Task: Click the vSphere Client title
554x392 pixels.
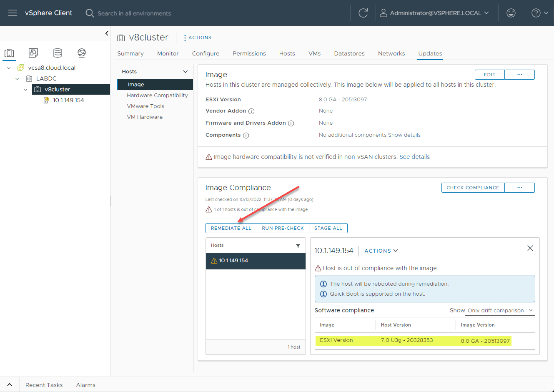Action: point(48,13)
